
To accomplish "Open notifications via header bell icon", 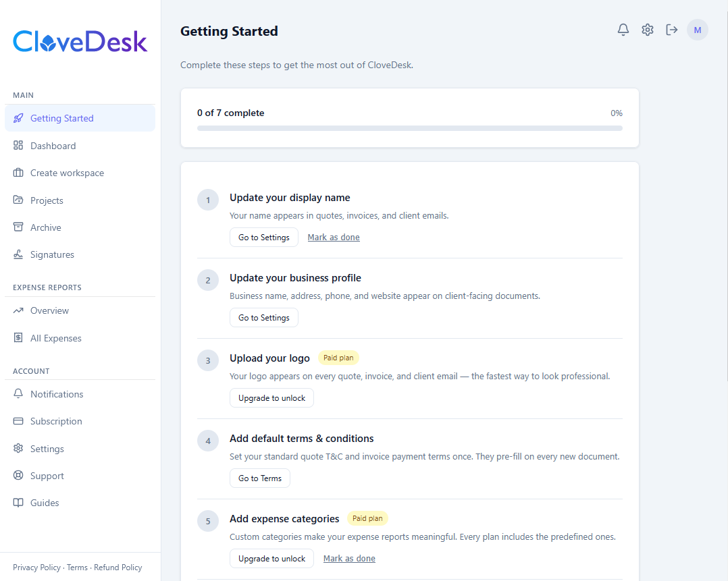I will click(x=623, y=30).
